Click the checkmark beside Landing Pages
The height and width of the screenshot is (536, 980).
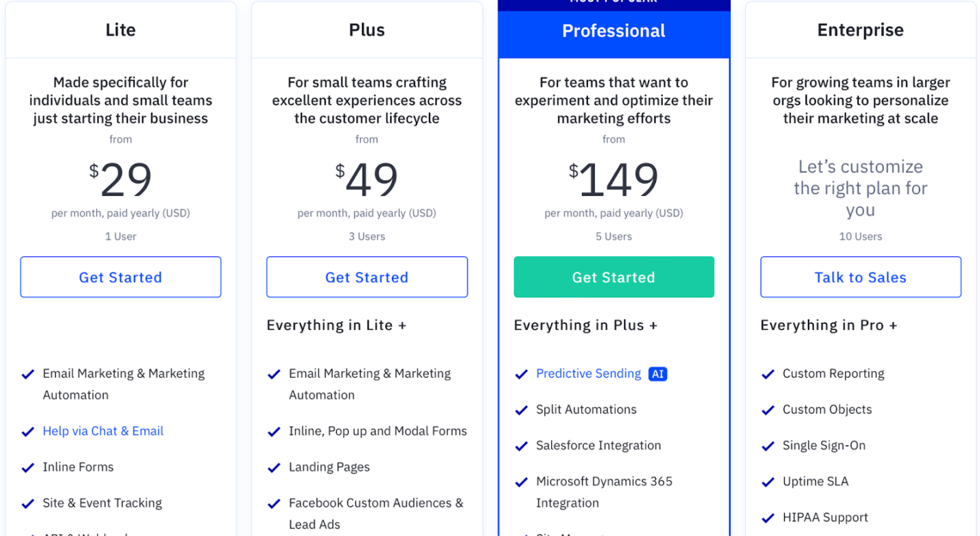(274, 467)
